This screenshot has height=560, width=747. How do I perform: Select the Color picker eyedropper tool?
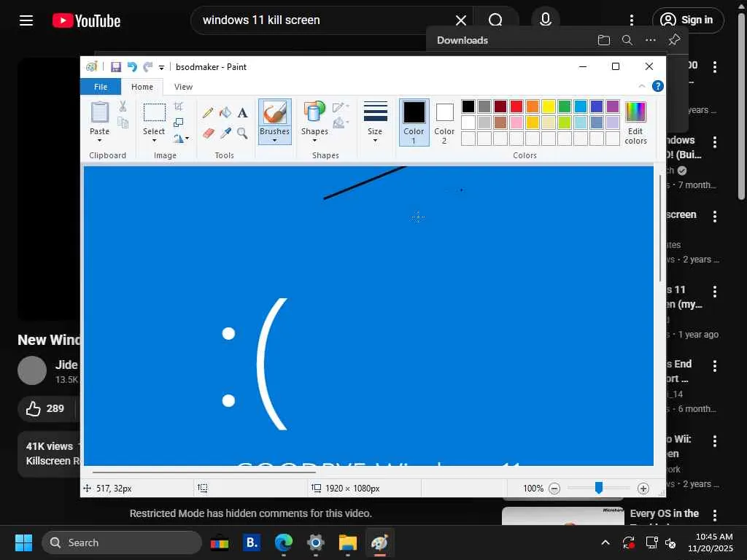click(225, 133)
